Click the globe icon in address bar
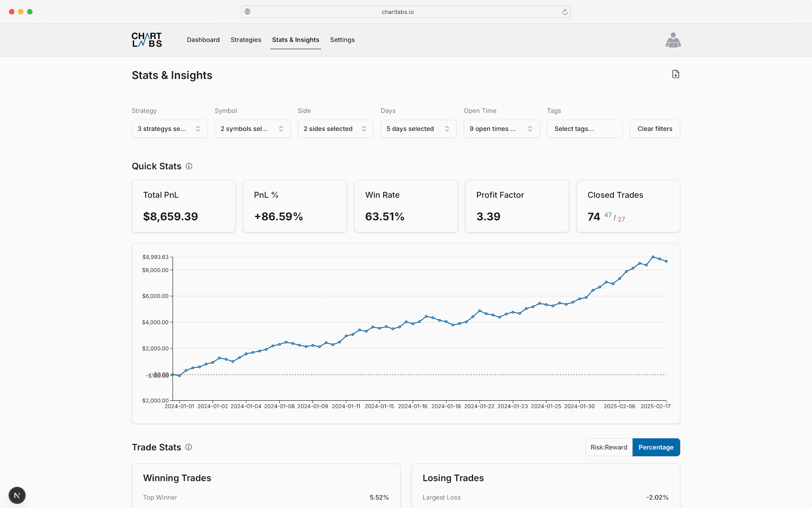Viewport: 812px width, 508px height. click(248, 12)
